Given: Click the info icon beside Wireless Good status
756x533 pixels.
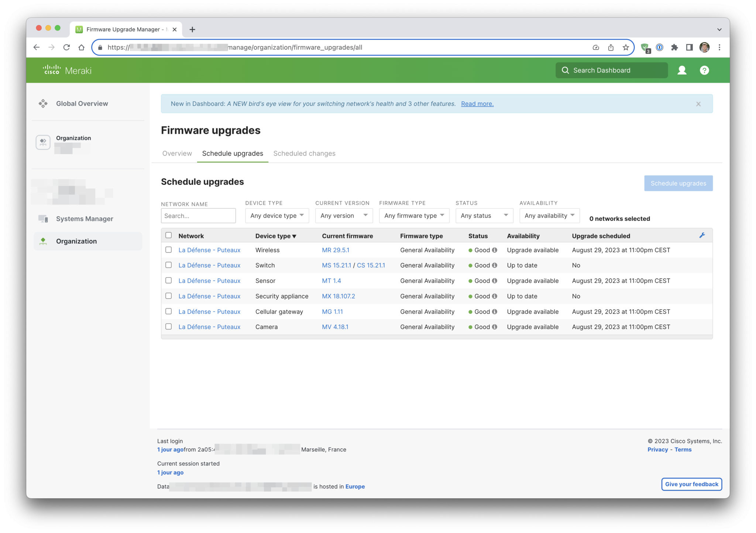Looking at the screenshot, I should 494,250.
